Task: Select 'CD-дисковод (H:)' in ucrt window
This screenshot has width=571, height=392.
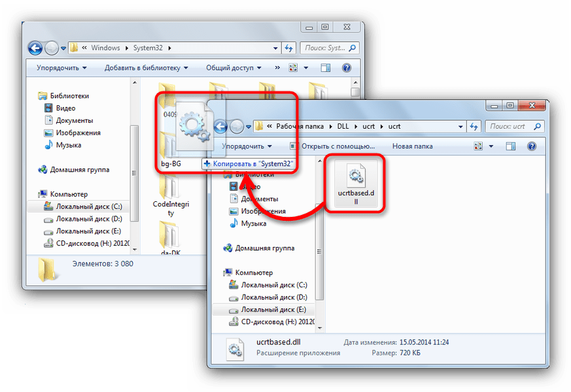Action: (271, 322)
